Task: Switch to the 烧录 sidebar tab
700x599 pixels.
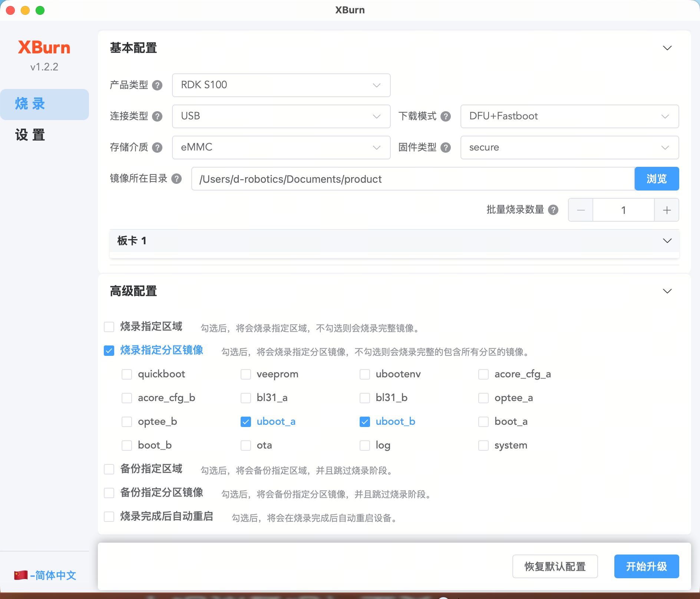Action: [44, 104]
